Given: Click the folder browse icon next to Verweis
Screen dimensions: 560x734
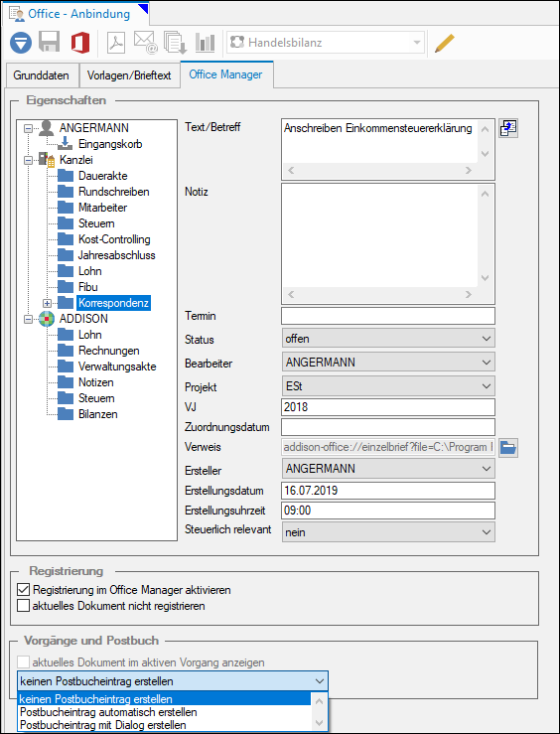Looking at the screenshot, I should [x=508, y=448].
